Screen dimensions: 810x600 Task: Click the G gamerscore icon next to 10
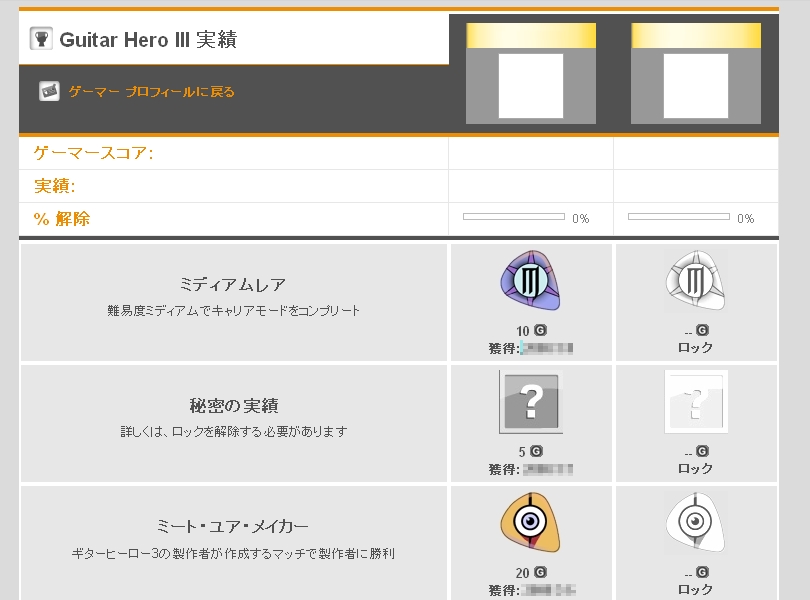coord(540,330)
